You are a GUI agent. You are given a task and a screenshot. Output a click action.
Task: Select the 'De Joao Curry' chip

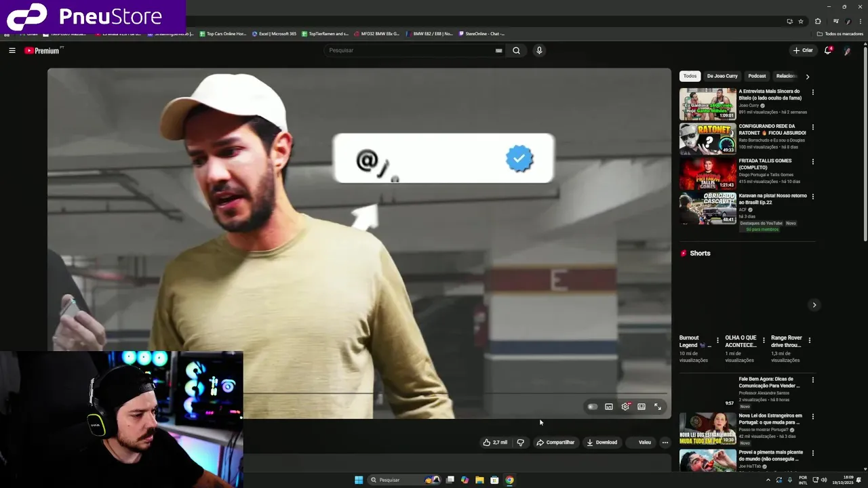coord(722,76)
